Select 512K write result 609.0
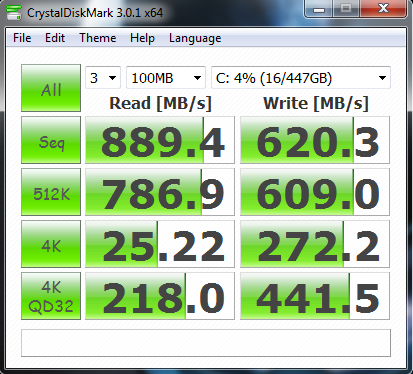The width and height of the screenshot is (413, 374). click(x=315, y=192)
